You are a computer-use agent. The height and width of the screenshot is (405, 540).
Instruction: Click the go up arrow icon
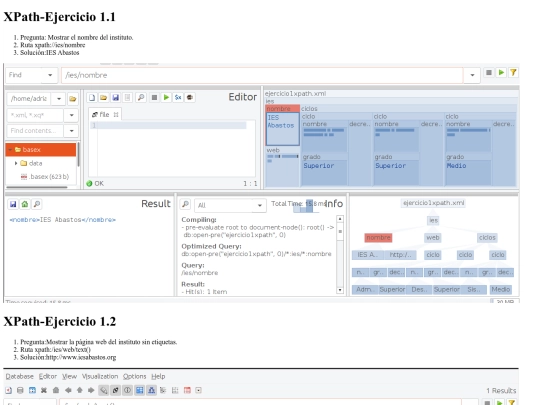click(80, 390)
